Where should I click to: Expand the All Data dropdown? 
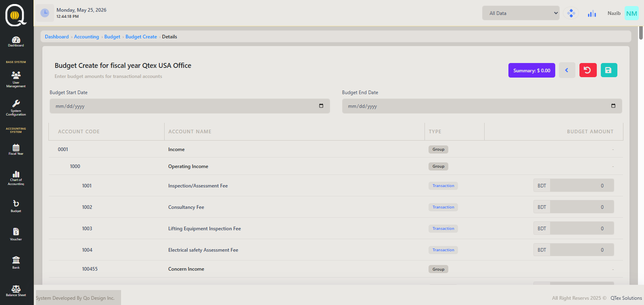(x=521, y=13)
